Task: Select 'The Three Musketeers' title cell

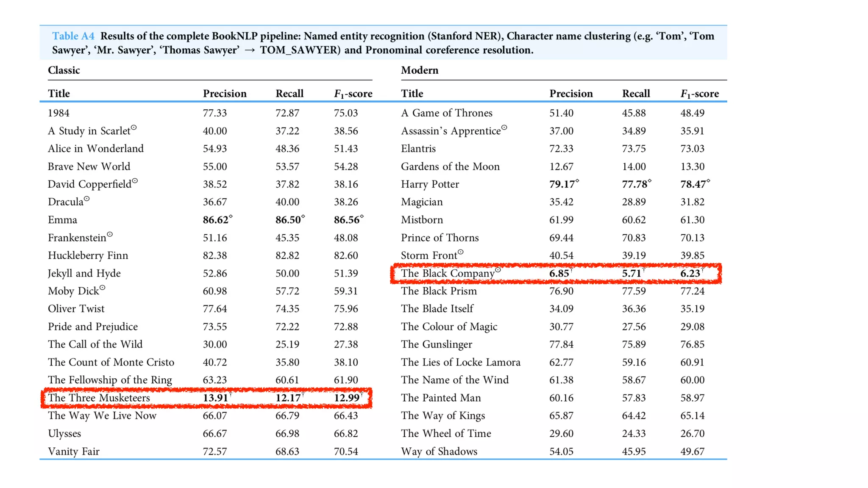Action: [99, 398]
